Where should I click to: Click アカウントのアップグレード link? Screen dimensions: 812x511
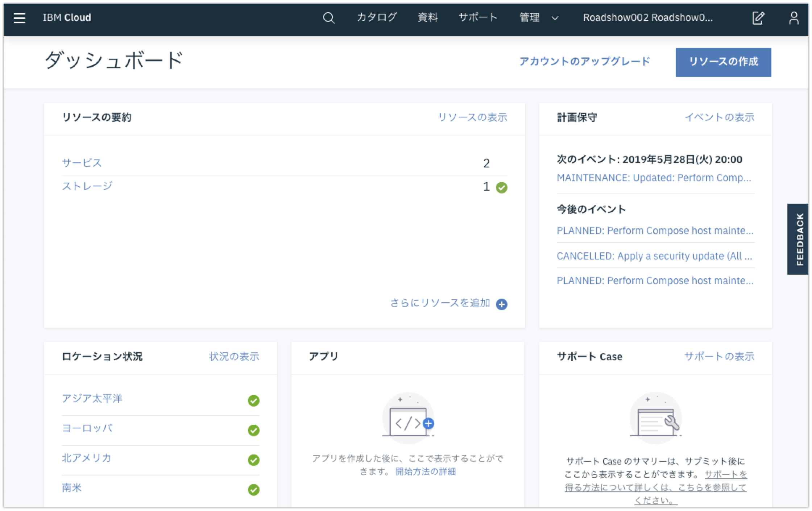point(585,61)
